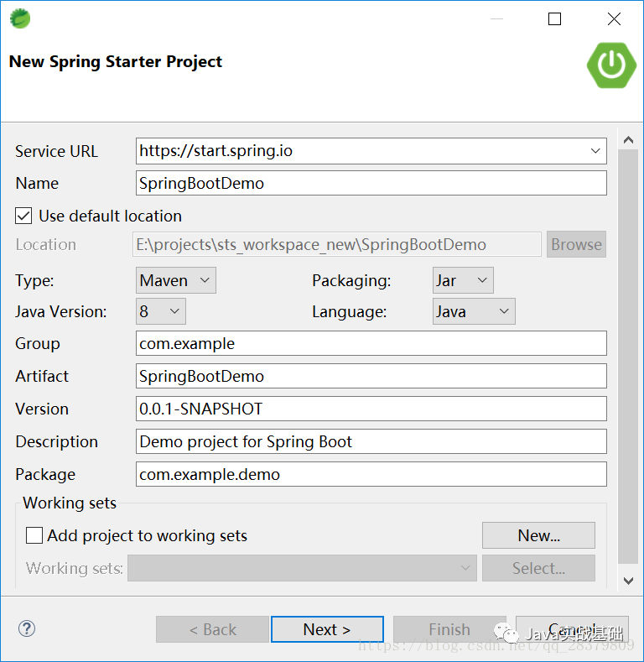Viewport: 644px width, 662px height.
Task: Expand the Type dropdown showing Maven
Action: point(176,280)
